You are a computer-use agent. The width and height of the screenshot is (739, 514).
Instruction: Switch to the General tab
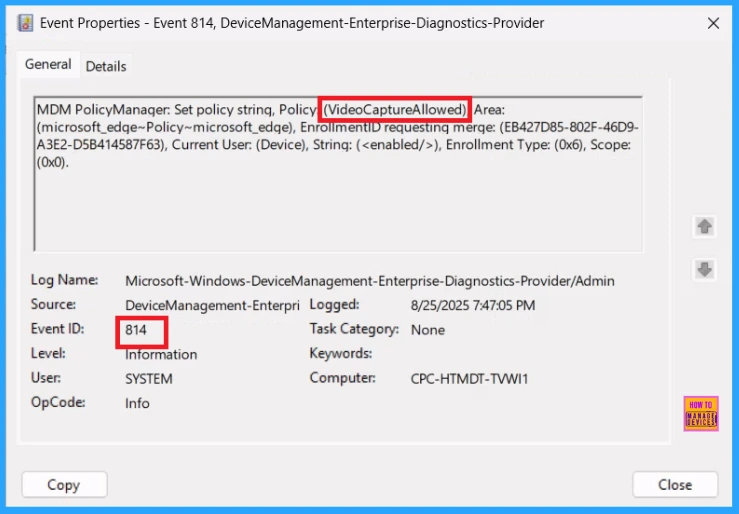click(48, 64)
